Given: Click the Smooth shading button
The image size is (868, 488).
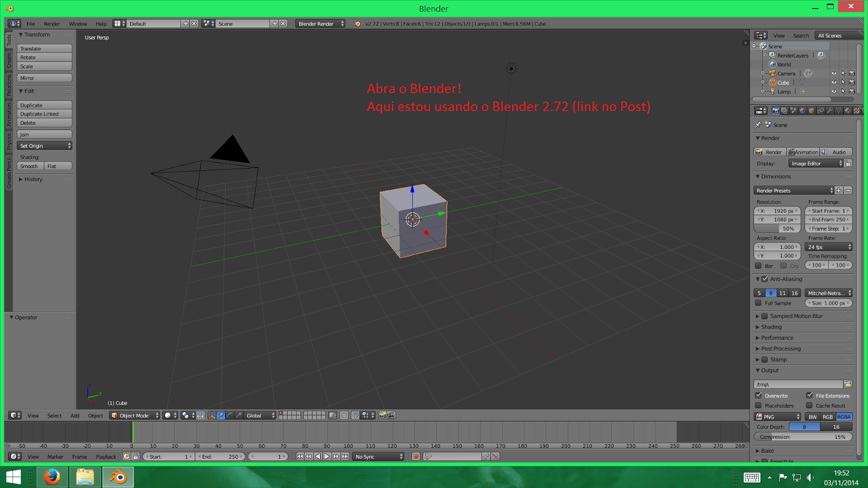Looking at the screenshot, I should point(30,166).
